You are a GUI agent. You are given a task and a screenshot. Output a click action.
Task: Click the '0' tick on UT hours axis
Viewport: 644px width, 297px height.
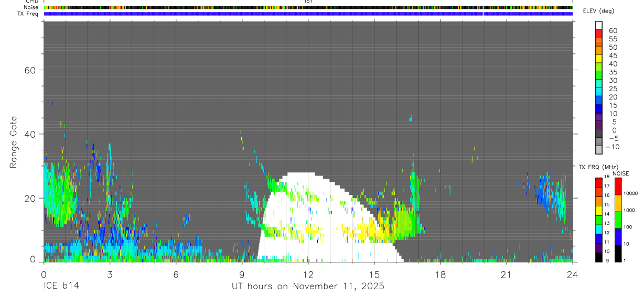coord(44,274)
